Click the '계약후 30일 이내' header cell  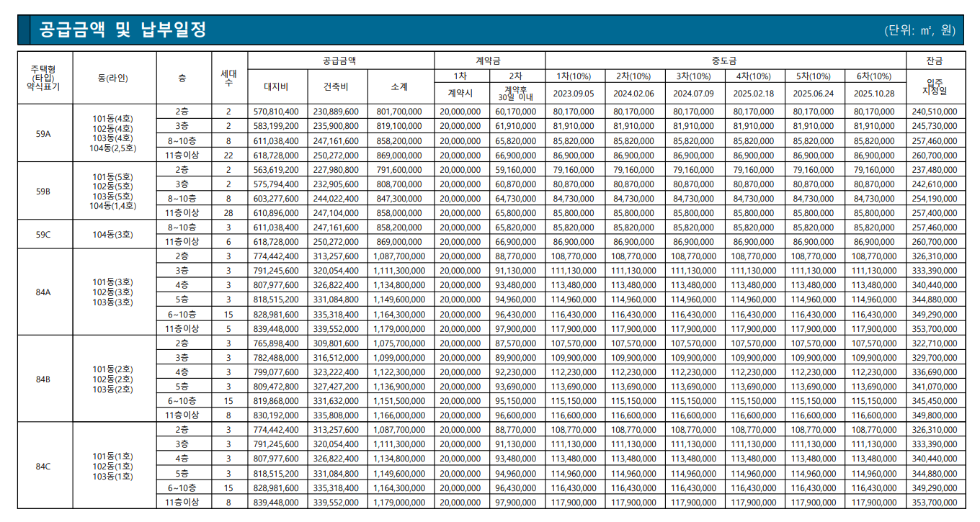coord(517,93)
